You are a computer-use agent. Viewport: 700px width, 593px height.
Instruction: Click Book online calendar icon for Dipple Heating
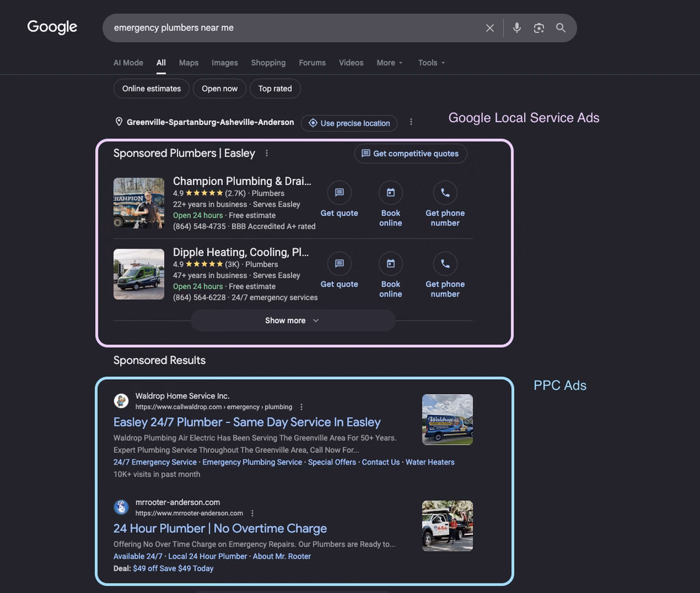(x=390, y=263)
